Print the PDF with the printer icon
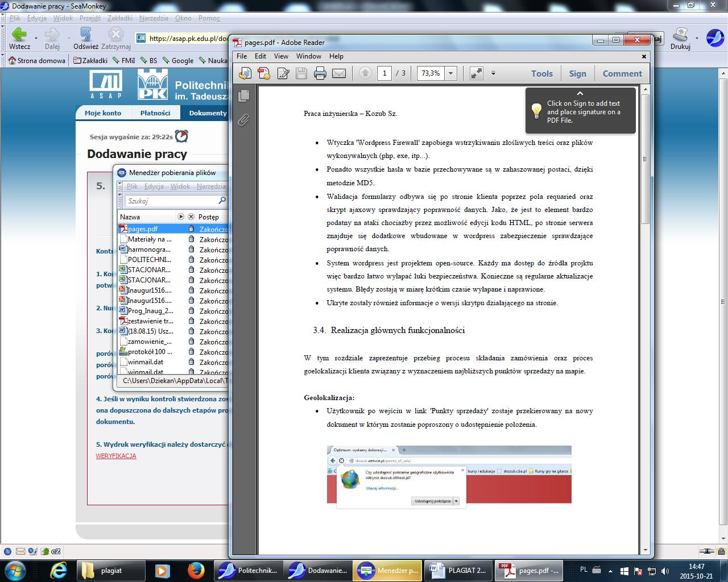The width and height of the screenshot is (728, 582). click(320, 73)
